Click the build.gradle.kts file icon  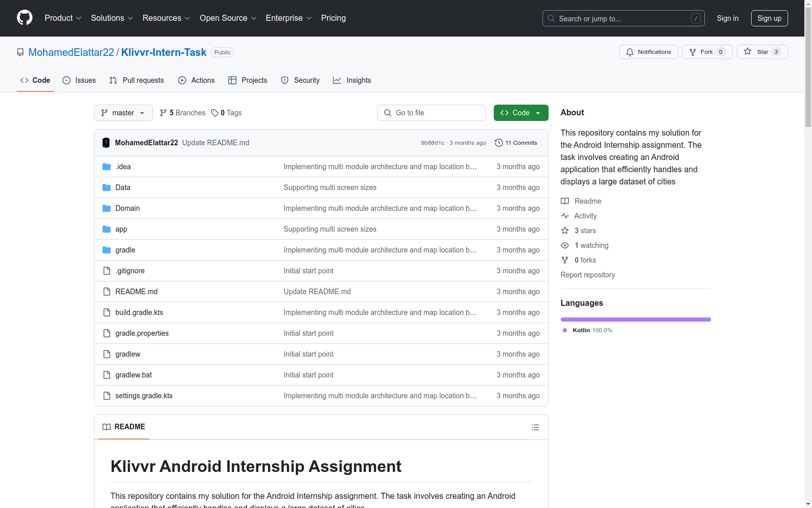(x=107, y=312)
